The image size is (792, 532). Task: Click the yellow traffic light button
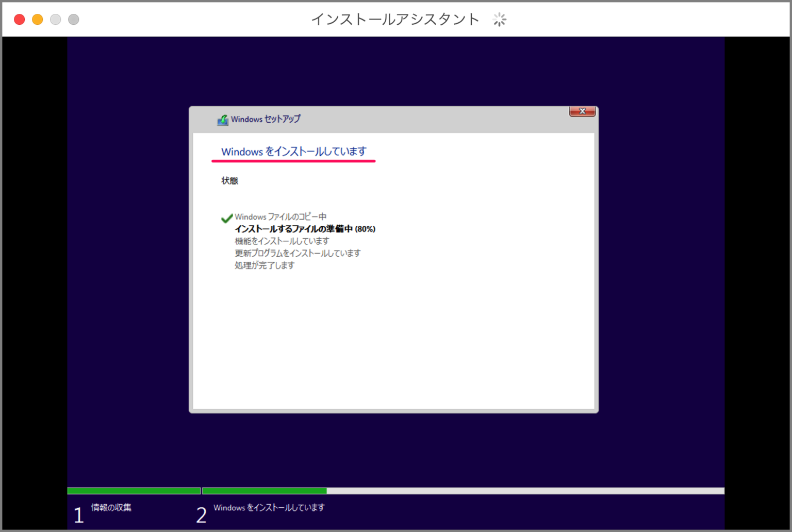pyautogui.click(x=37, y=19)
